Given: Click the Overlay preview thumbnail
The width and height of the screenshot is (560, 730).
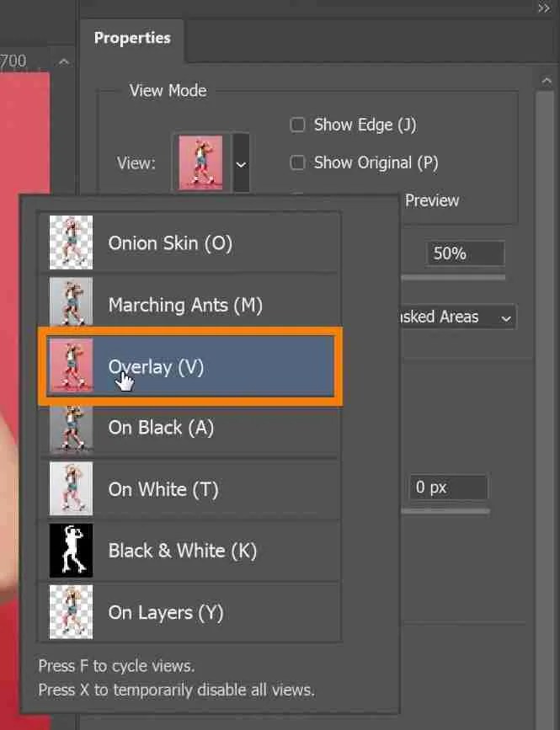Looking at the screenshot, I should coord(72,365).
